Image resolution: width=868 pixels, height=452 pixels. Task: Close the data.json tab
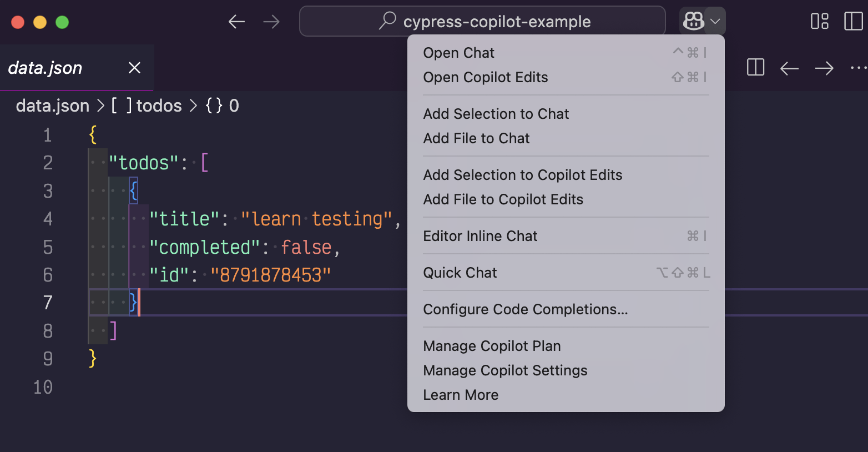(x=134, y=68)
